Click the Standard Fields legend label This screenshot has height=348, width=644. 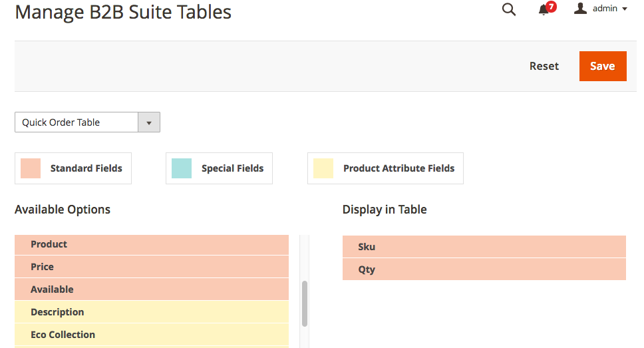click(86, 168)
